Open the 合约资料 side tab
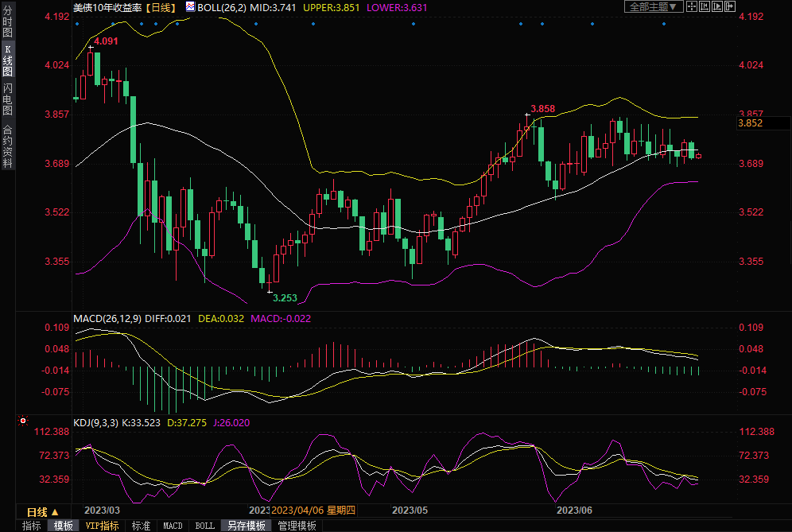Screen dimensions: 792x532 (7, 146)
